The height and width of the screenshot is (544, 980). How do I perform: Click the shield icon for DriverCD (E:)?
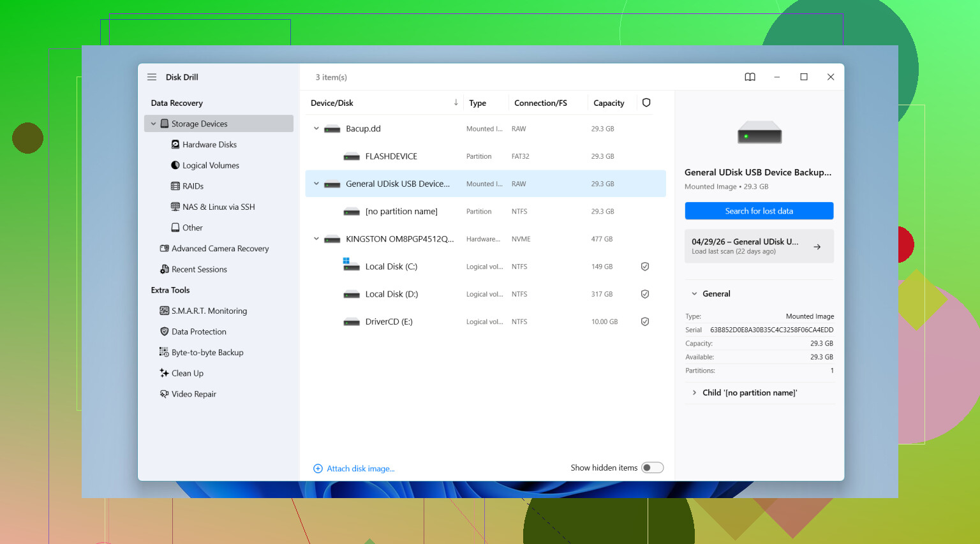[645, 322]
